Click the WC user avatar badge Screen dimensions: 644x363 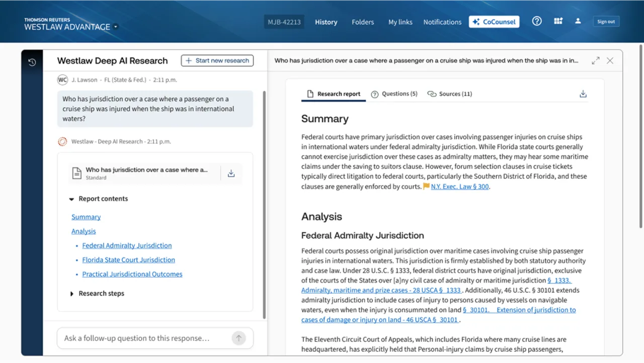tap(62, 80)
